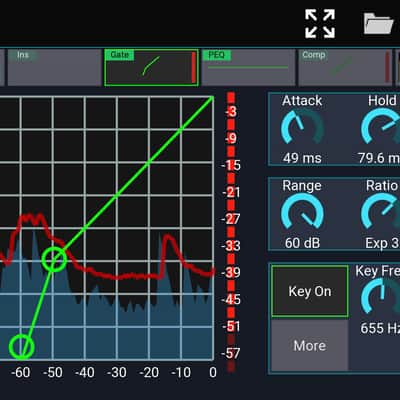Click the -3 mark on gain meter
400x400 pixels.
pyautogui.click(x=231, y=112)
